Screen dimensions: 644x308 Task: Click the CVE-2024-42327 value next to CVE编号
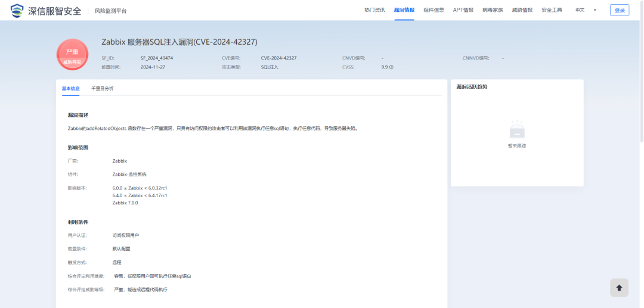click(x=279, y=58)
